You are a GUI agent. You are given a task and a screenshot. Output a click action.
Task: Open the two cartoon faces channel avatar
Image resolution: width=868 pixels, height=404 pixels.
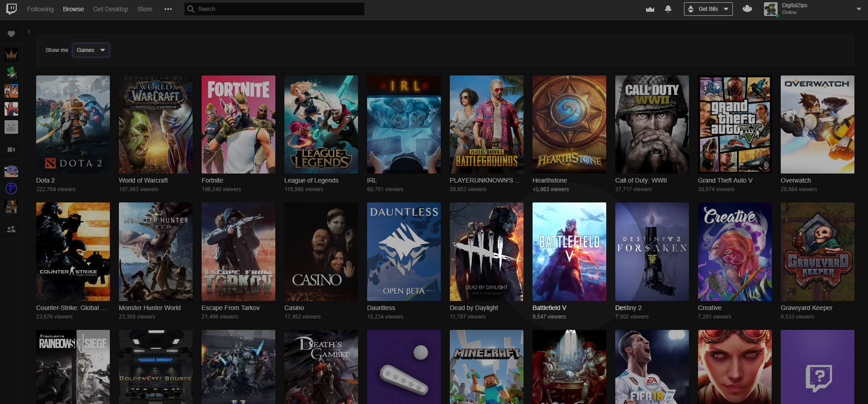tap(11, 91)
